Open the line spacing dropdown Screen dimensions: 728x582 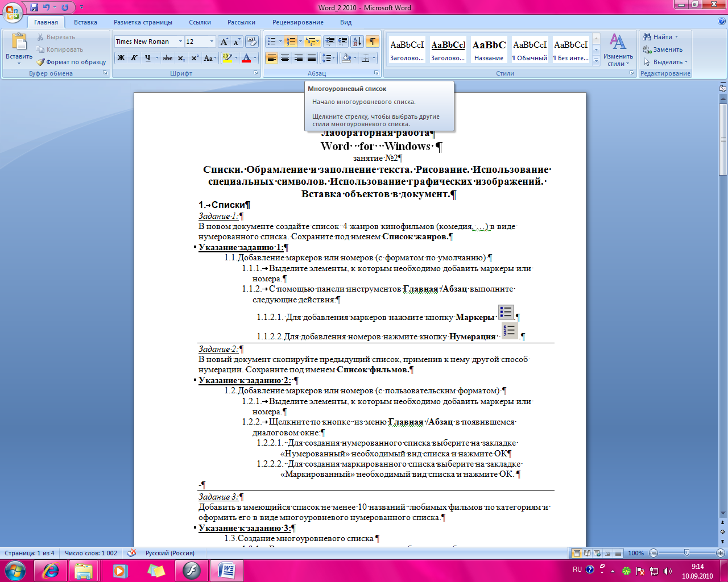click(x=328, y=58)
